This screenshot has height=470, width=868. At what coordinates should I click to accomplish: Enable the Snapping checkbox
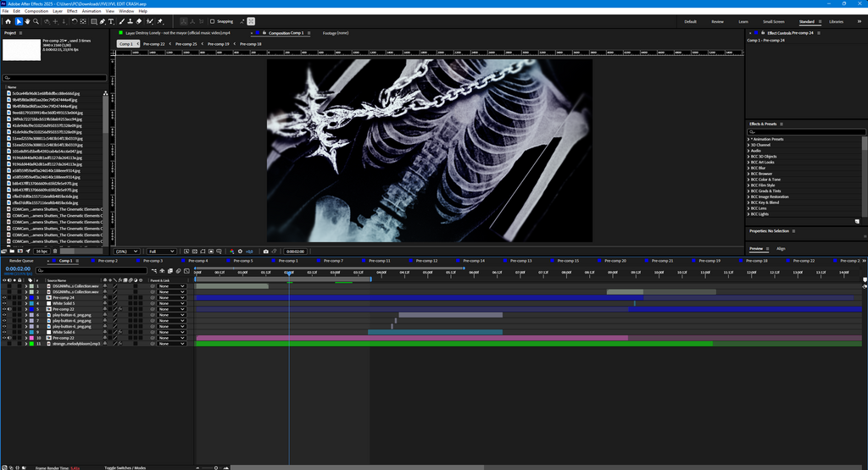point(212,21)
